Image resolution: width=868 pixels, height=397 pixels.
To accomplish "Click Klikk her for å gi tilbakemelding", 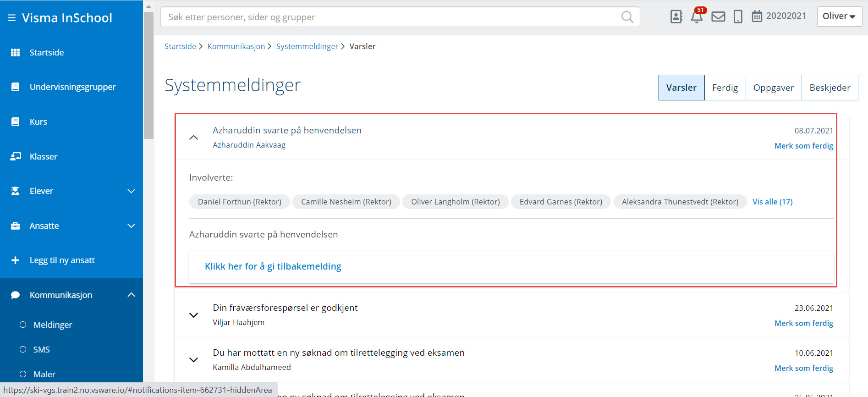I will tap(273, 266).
